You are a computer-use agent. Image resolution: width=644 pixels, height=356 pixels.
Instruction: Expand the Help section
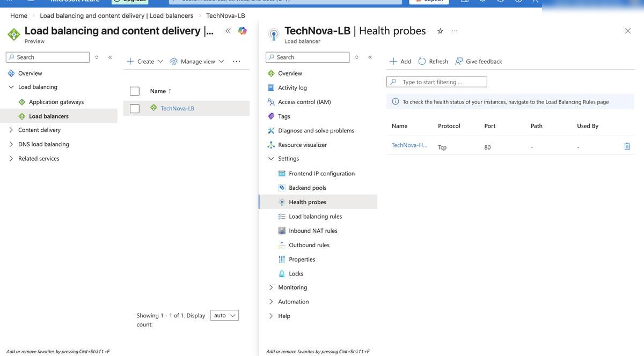click(271, 316)
